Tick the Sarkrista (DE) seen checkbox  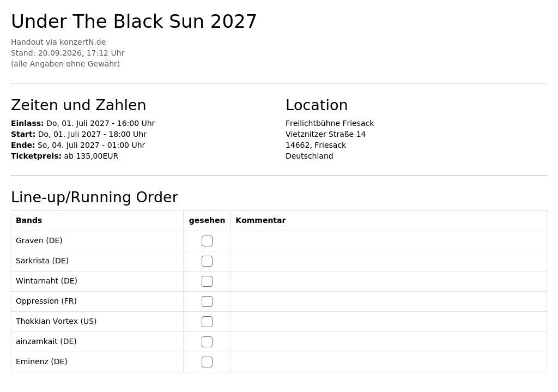point(207,261)
